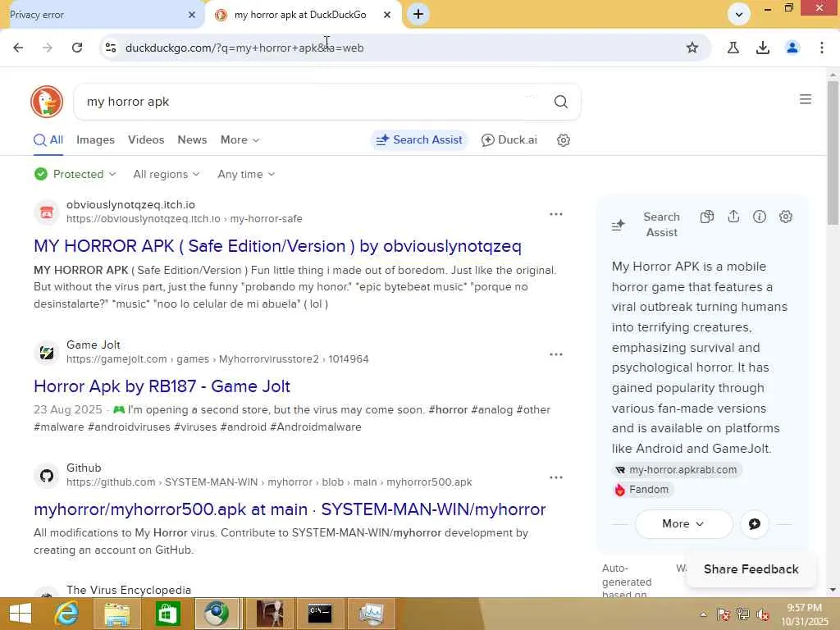
Task: Select the All results tab
Action: pyautogui.click(x=48, y=139)
